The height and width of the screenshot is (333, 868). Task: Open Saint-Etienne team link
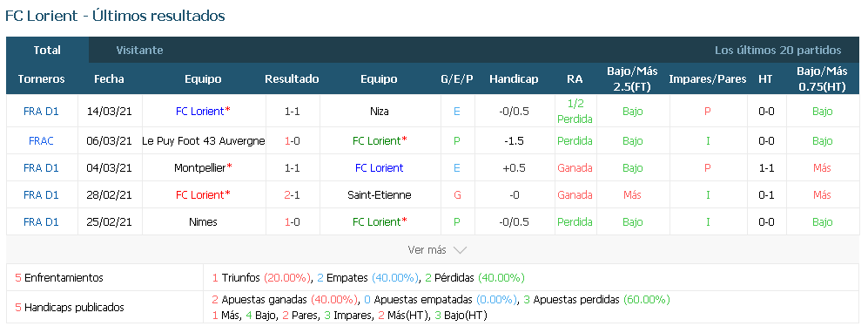[x=380, y=195]
